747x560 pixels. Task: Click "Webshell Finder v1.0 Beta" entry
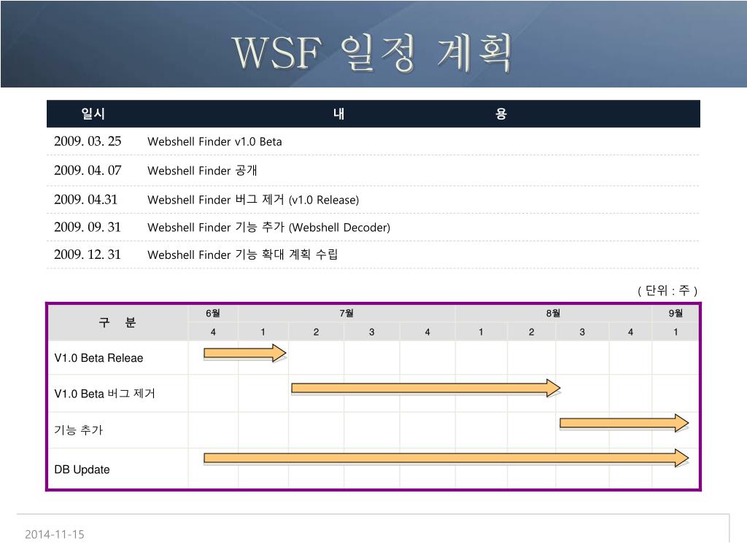214,142
